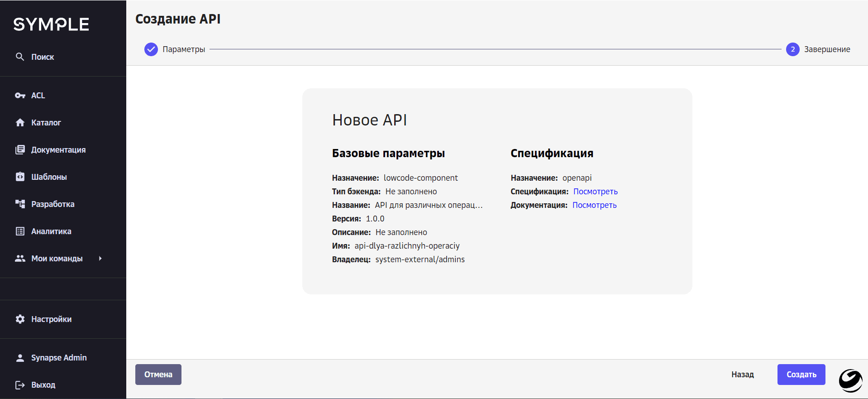Select the Завершение step label
The width and height of the screenshot is (868, 399).
click(x=827, y=49)
